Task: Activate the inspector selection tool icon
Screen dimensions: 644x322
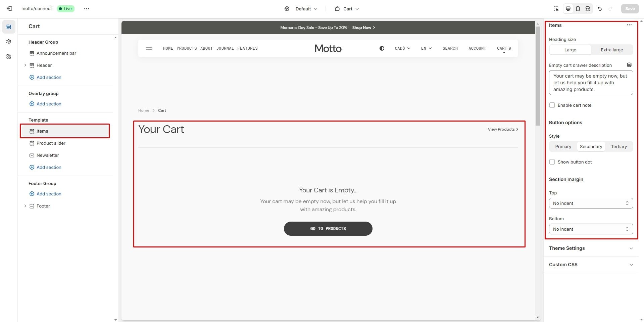Action: click(556, 9)
